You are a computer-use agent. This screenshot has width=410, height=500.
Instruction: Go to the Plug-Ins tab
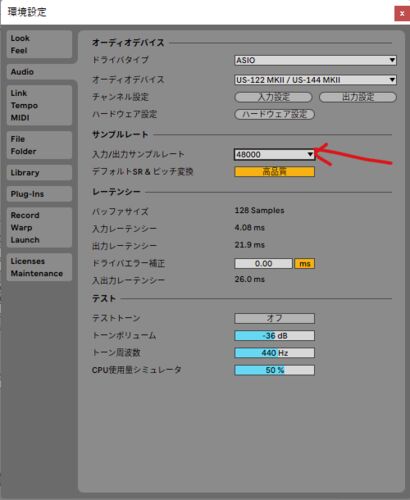coord(39,194)
